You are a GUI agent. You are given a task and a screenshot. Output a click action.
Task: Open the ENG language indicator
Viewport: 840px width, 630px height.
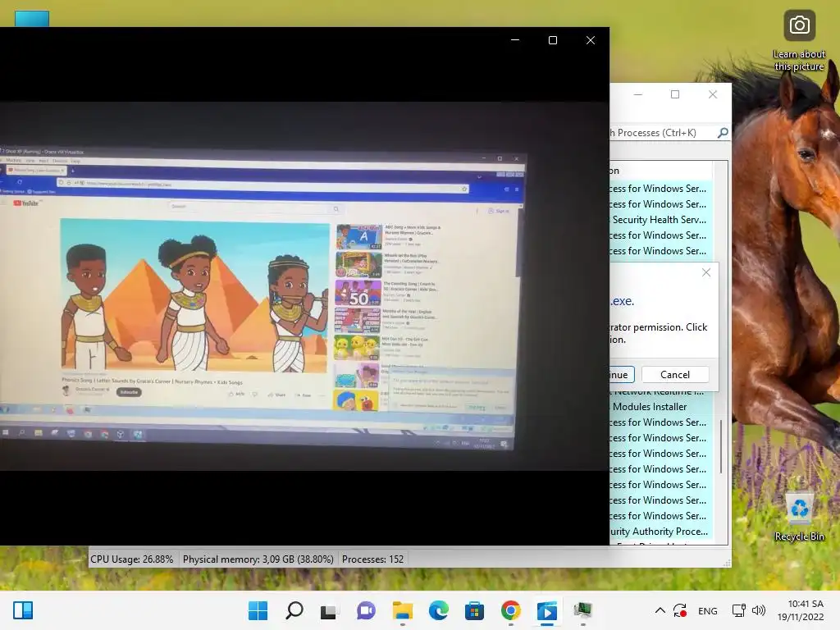pos(708,610)
